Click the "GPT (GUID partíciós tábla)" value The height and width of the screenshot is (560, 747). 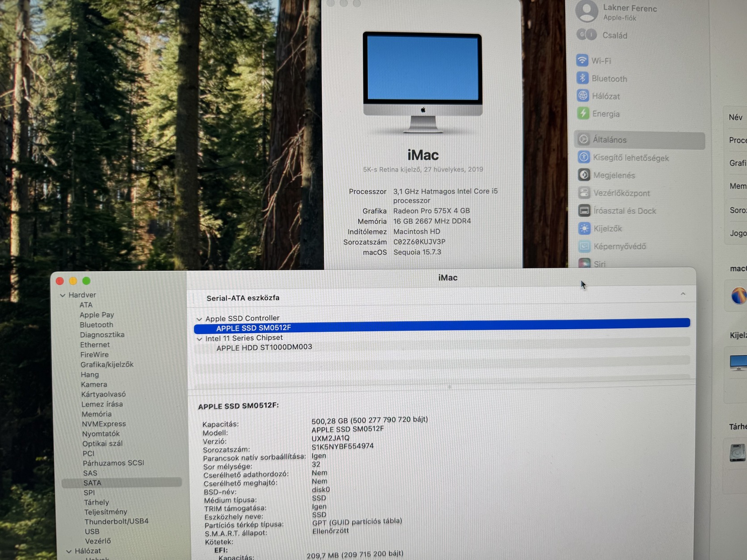click(x=357, y=522)
